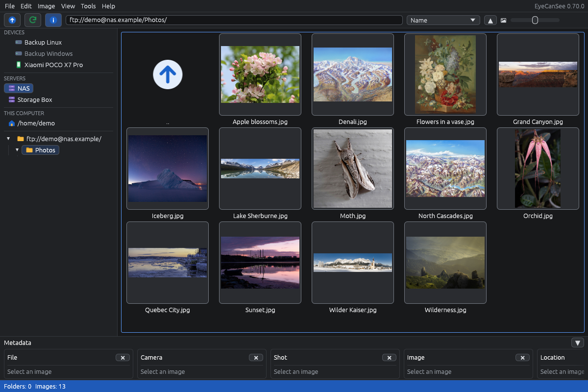
Task: Collapse the Metadata panel with triangle button
Action: click(x=578, y=343)
